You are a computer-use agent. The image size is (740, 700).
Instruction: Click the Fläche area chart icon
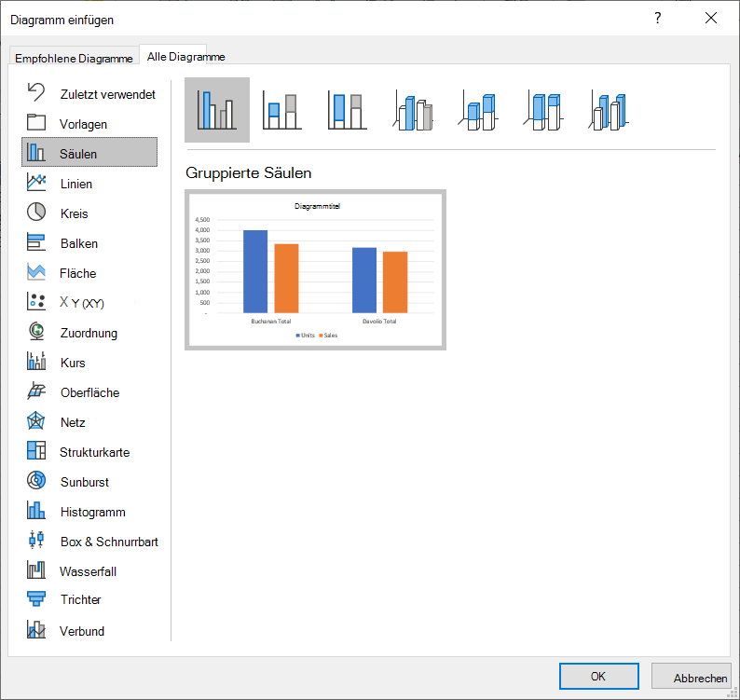tap(36, 272)
